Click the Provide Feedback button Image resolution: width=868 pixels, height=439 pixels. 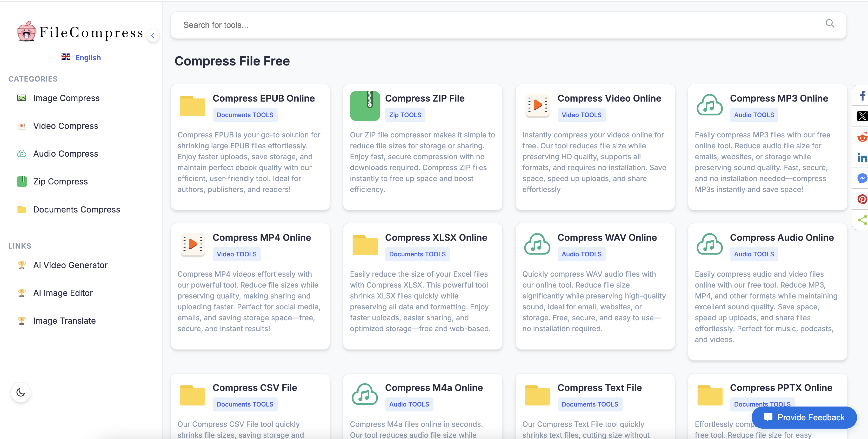(x=804, y=417)
